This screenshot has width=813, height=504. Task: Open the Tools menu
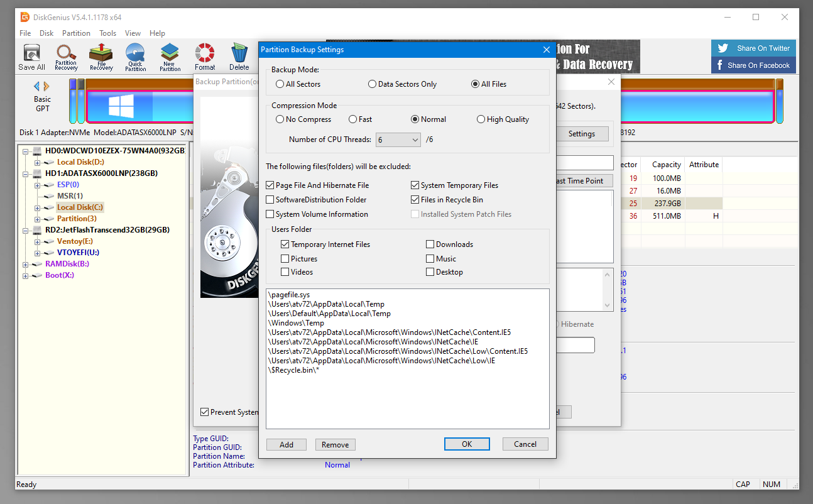(107, 33)
